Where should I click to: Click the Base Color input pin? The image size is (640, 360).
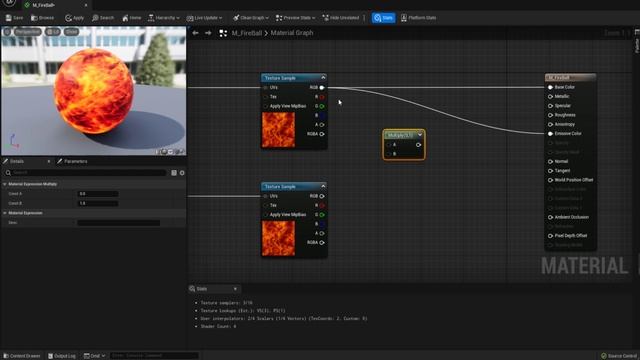tap(550, 87)
